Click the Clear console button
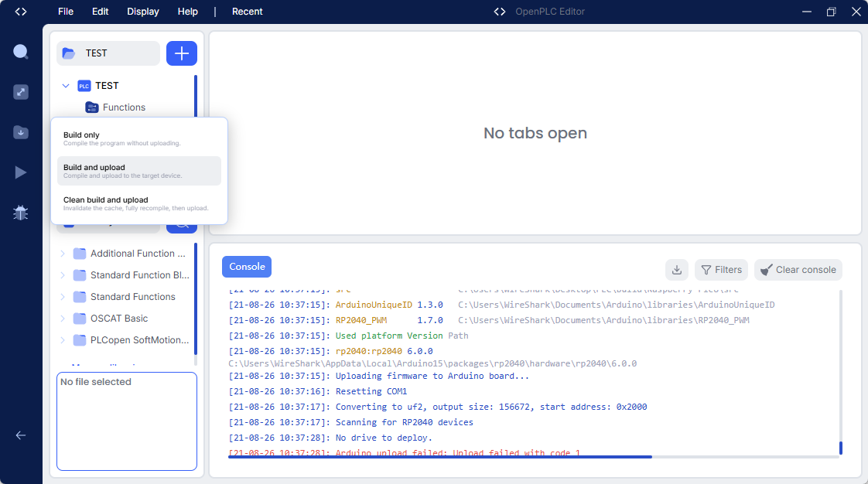Viewport: 868px width, 484px height. click(x=798, y=270)
